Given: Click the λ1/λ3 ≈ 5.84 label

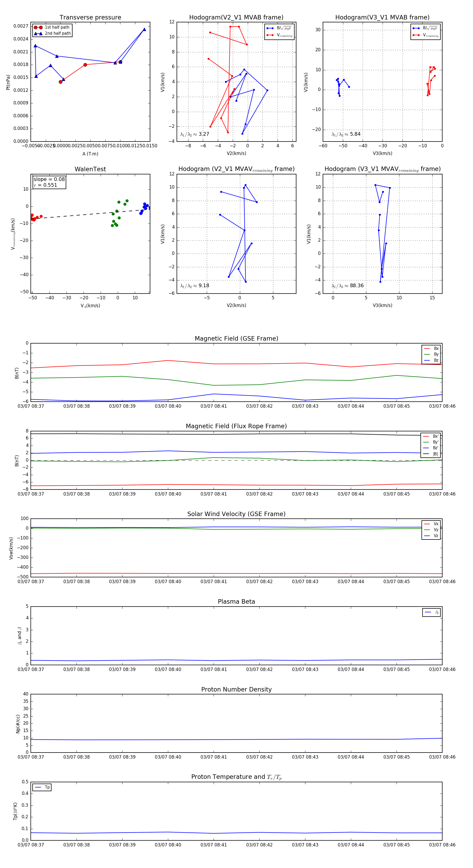Looking at the screenshot, I should tap(346, 134).
